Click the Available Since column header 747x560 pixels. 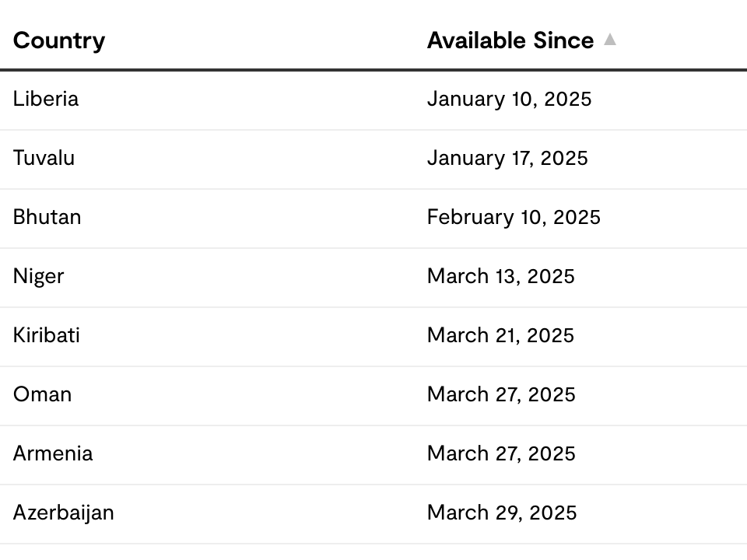click(510, 40)
